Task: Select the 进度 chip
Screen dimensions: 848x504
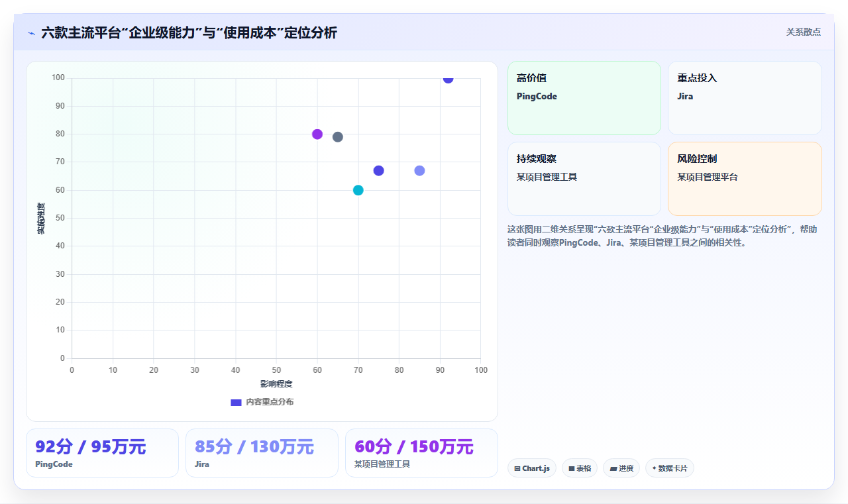Action: (x=621, y=468)
